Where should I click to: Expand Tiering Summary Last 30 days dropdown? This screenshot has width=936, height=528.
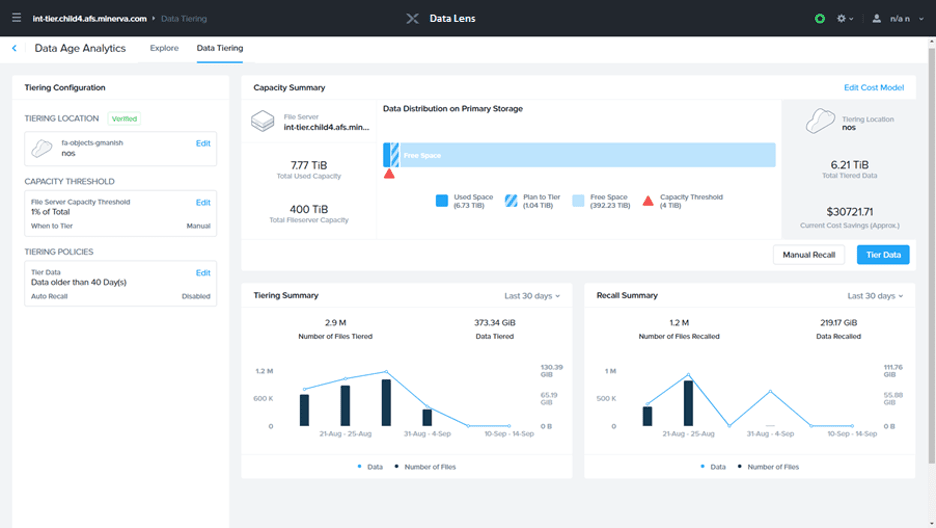(532, 296)
